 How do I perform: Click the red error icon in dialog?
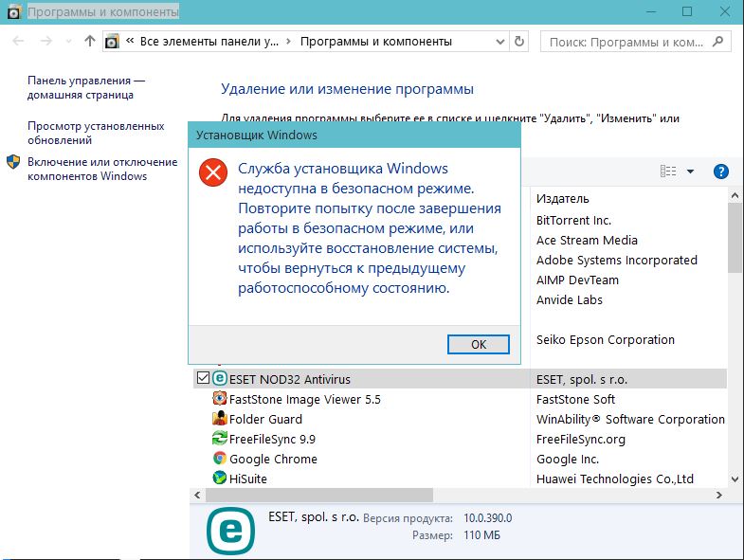point(213,172)
